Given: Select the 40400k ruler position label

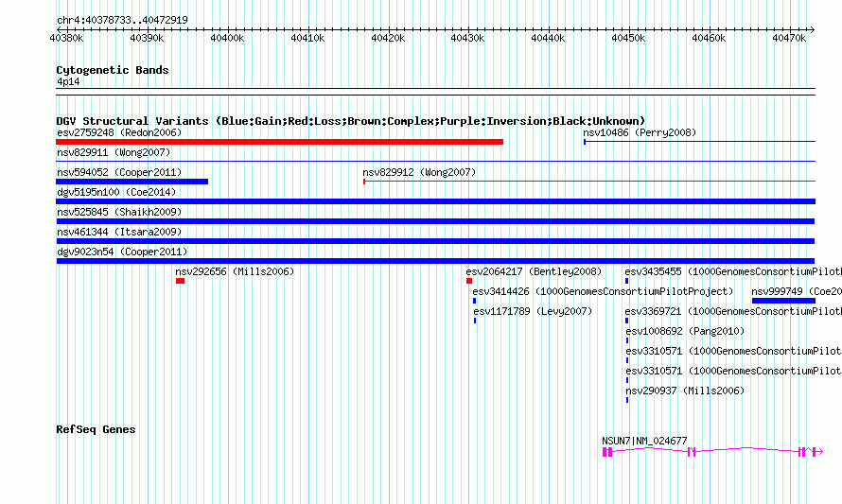Looking at the screenshot, I should pos(227,38).
